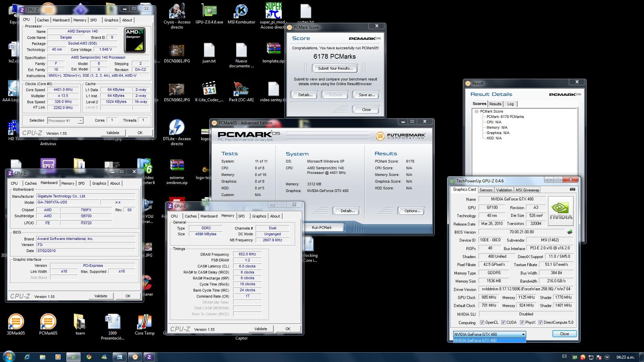Click OK in the Mainboard CPU-Z window
The height and width of the screenshot is (362, 644).
pos(128,296)
